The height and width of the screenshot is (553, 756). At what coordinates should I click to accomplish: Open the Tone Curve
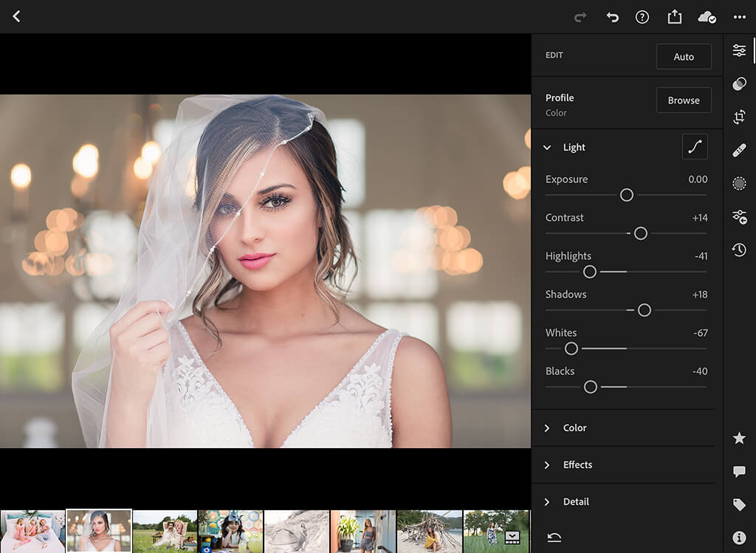pos(694,146)
